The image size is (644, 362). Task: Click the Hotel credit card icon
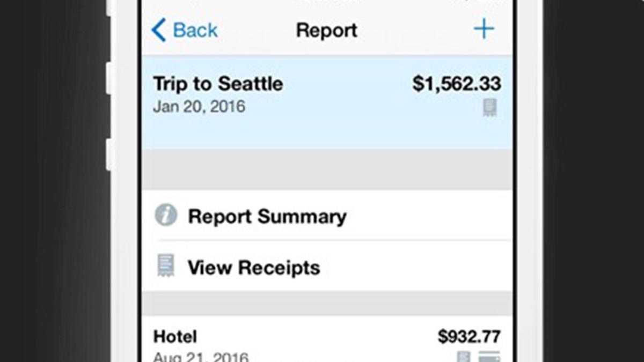(489, 357)
